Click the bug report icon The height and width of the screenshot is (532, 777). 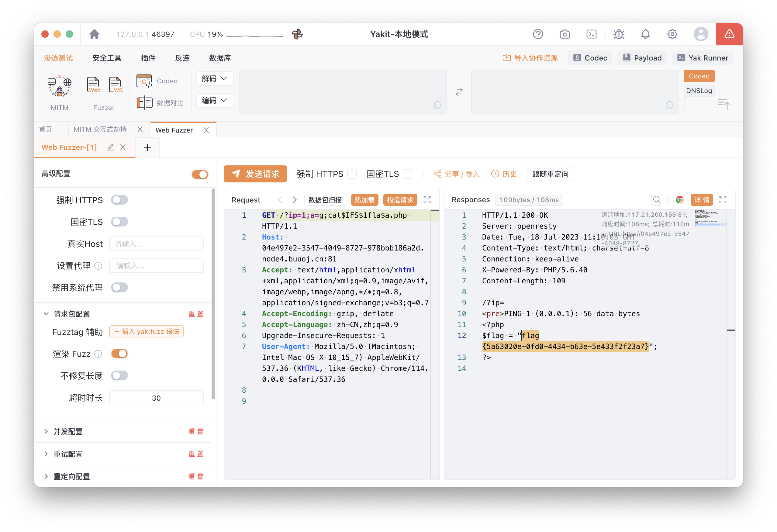[619, 34]
